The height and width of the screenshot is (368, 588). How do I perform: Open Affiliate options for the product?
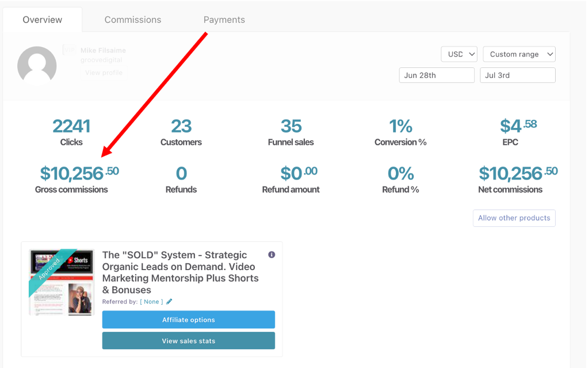pos(188,320)
